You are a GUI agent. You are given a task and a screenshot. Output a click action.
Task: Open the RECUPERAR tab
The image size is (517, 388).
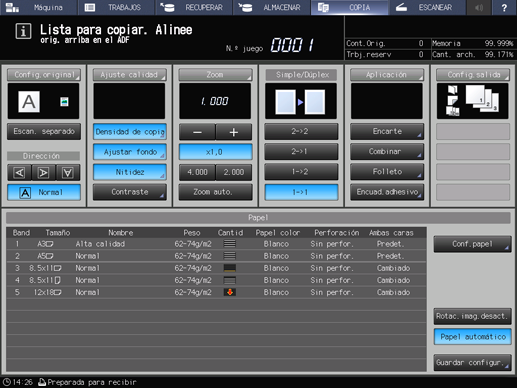194,7
